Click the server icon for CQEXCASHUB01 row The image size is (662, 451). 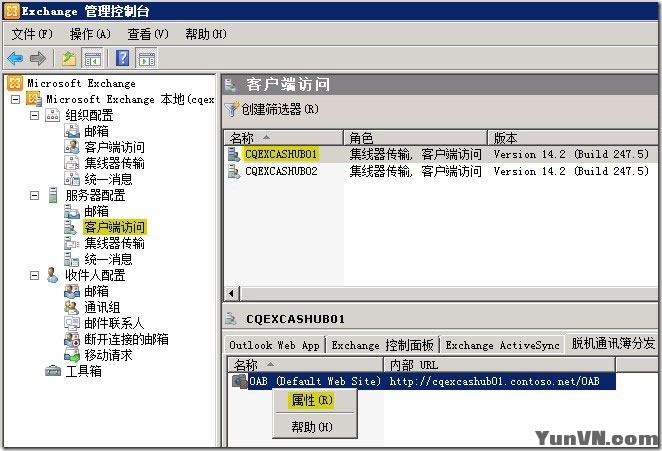pos(234,154)
